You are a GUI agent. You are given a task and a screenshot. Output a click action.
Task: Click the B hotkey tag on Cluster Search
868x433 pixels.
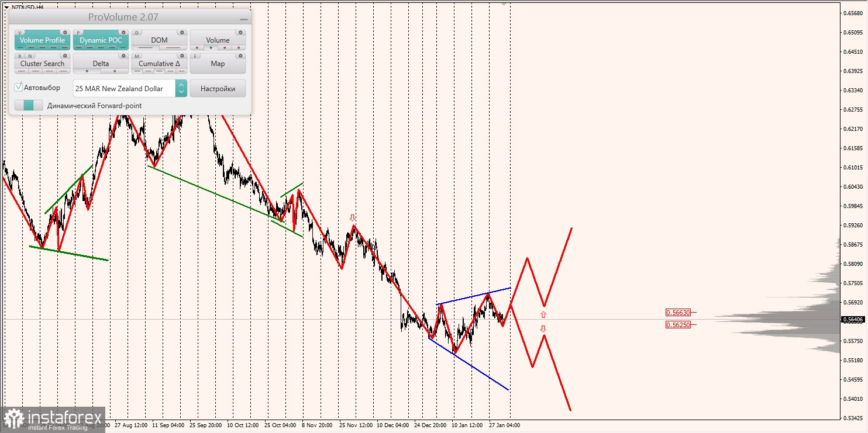coord(19,56)
